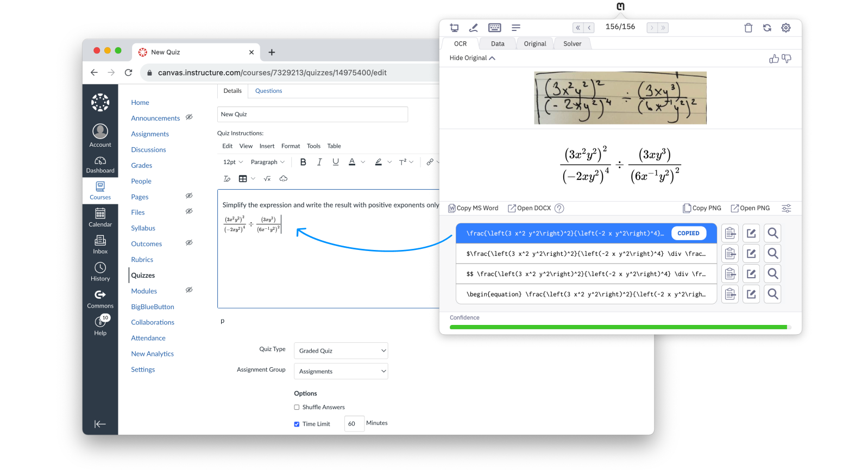Jump to last snip with double-right arrow
The height and width of the screenshot is (470, 868).
(663, 28)
